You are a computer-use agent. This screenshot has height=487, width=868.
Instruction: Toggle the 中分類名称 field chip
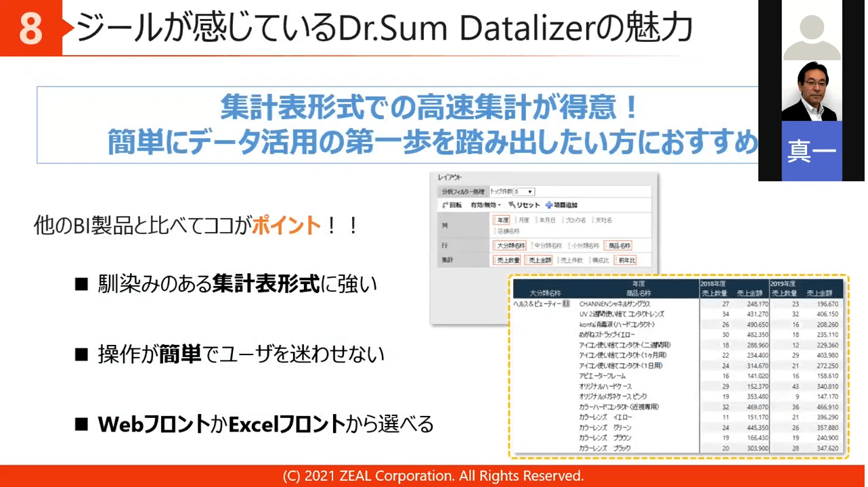(546, 246)
